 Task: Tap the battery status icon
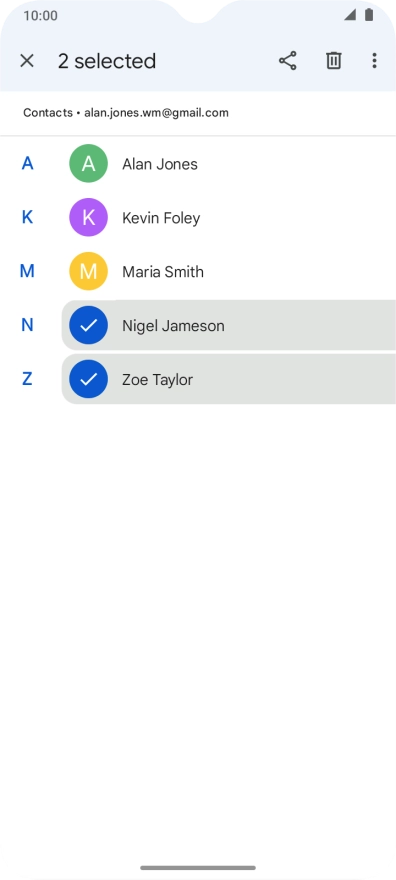click(x=369, y=15)
